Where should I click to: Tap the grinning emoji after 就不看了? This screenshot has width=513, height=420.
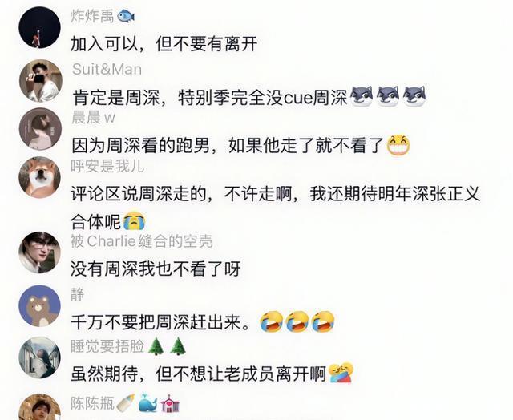coord(398,144)
